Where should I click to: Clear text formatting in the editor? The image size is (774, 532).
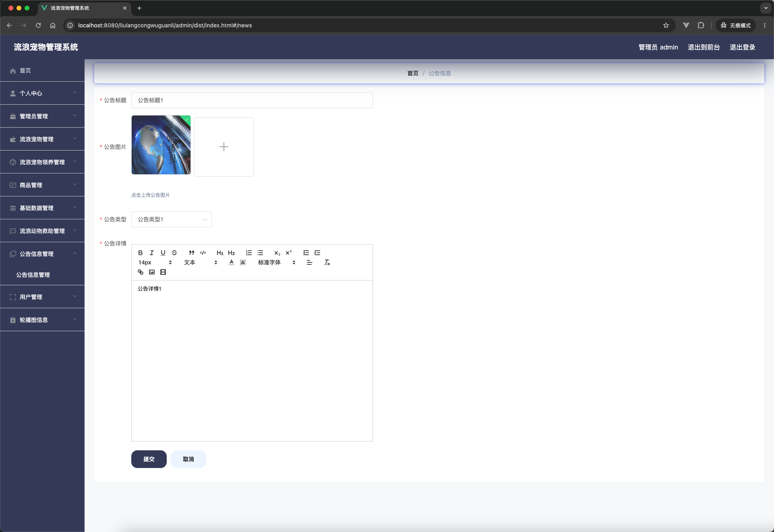(x=327, y=262)
